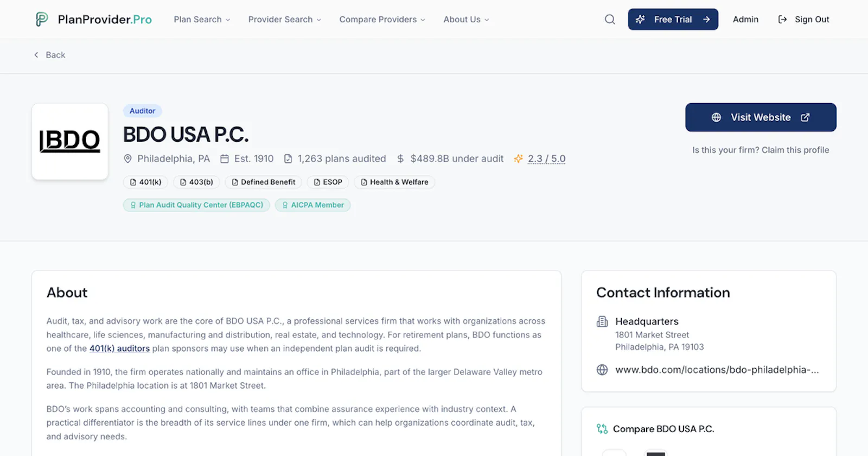Image resolution: width=868 pixels, height=456 pixels.
Task: Click the ribbon icon on AICPA Member badge
Action: (x=285, y=205)
